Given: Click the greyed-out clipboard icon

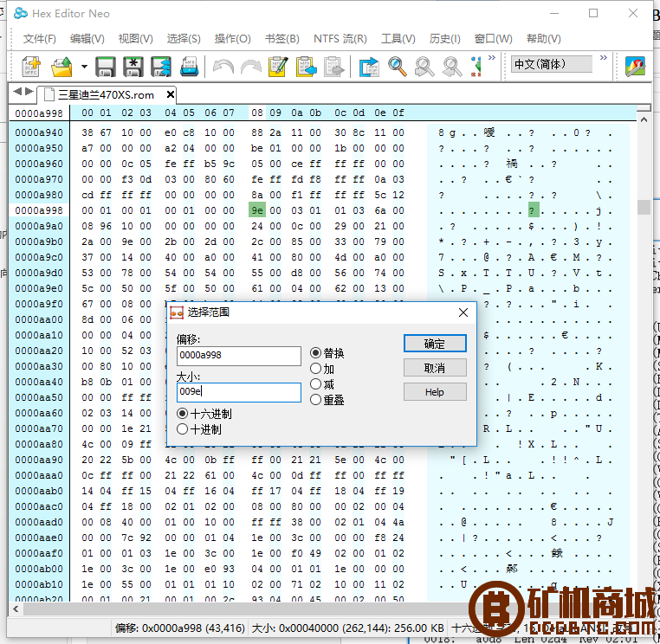Looking at the screenshot, I should pyautogui.click(x=334, y=67).
